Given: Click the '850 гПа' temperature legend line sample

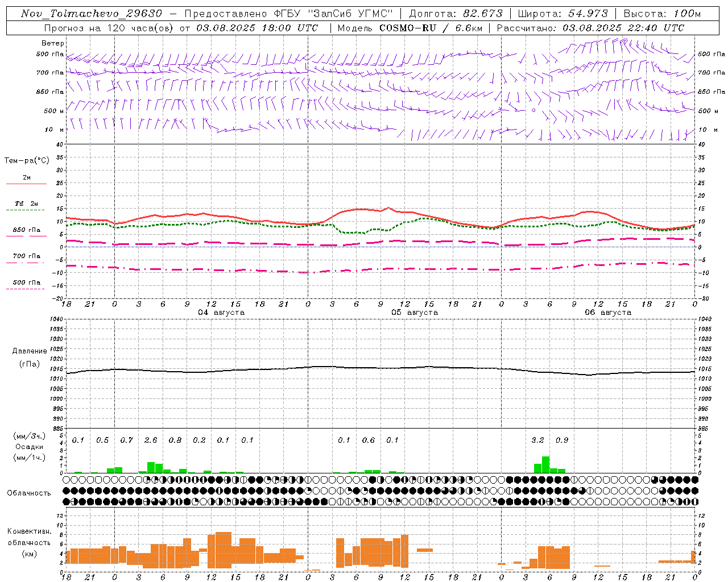Looking at the screenshot, I should tap(26, 236).
